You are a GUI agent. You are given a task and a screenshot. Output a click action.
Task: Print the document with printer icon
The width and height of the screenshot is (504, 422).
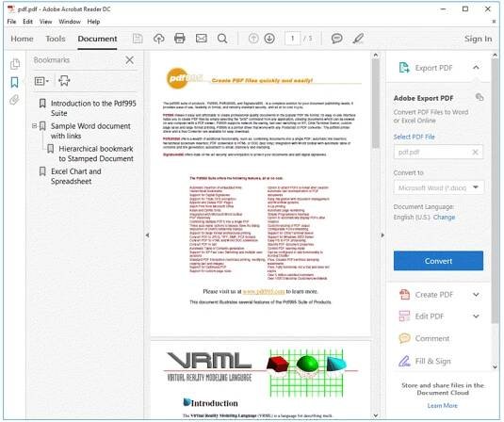coord(180,39)
